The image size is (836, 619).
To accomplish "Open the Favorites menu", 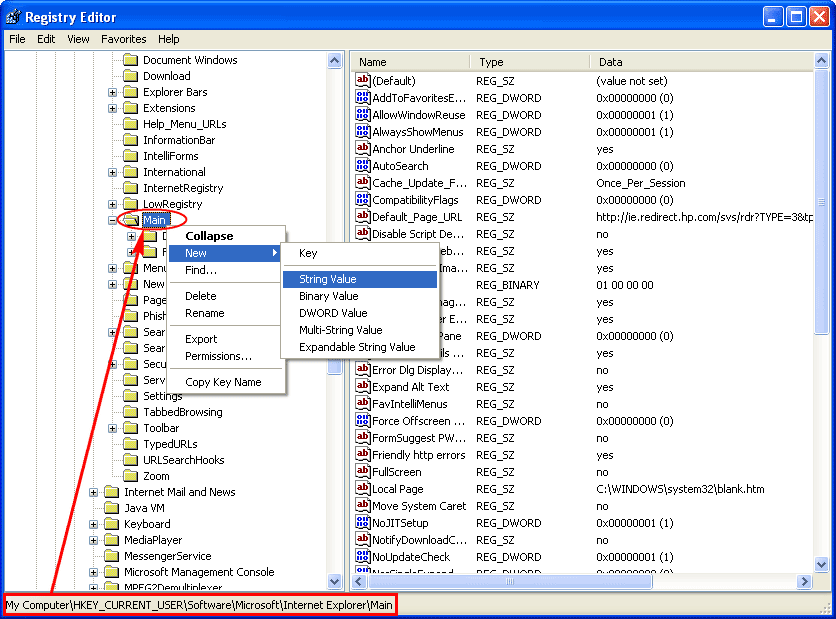I will pyautogui.click(x=124, y=39).
